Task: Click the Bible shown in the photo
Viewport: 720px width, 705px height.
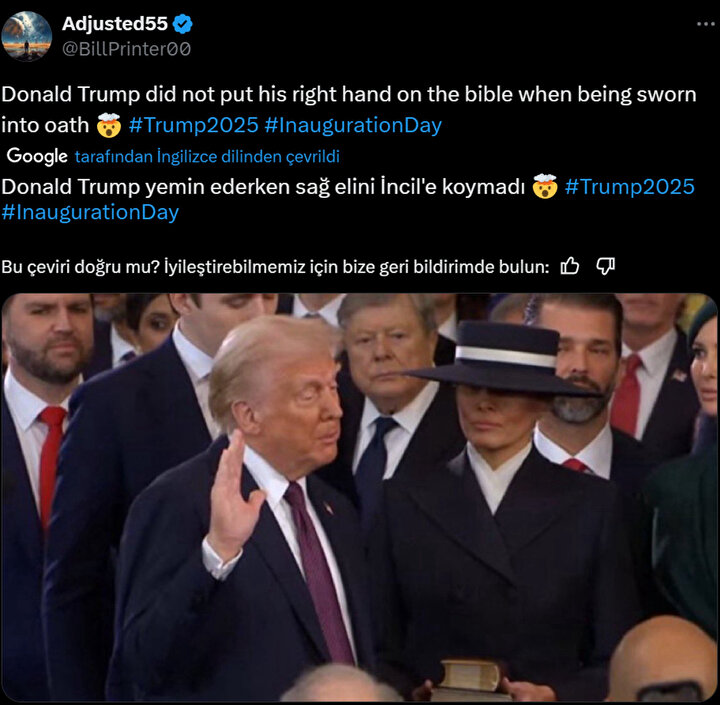Action: click(469, 678)
